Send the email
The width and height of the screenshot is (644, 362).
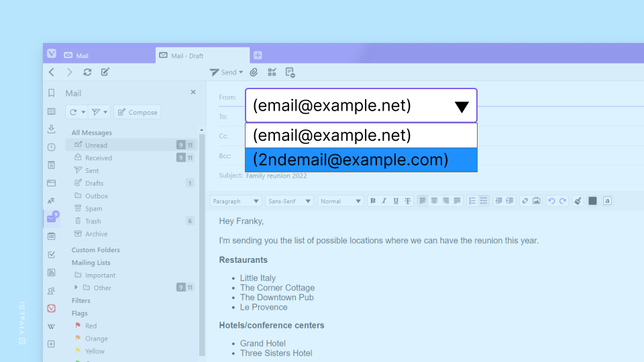pos(223,72)
